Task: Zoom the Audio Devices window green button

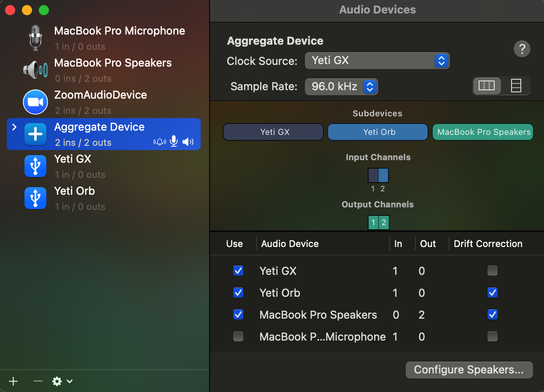Action: 44,10
